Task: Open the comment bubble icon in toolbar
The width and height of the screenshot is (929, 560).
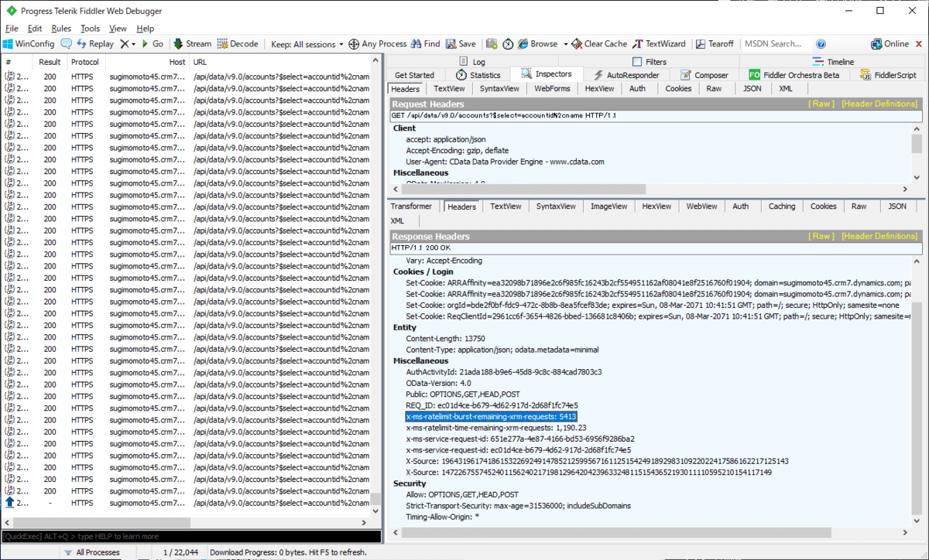Action: click(x=67, y=44)
